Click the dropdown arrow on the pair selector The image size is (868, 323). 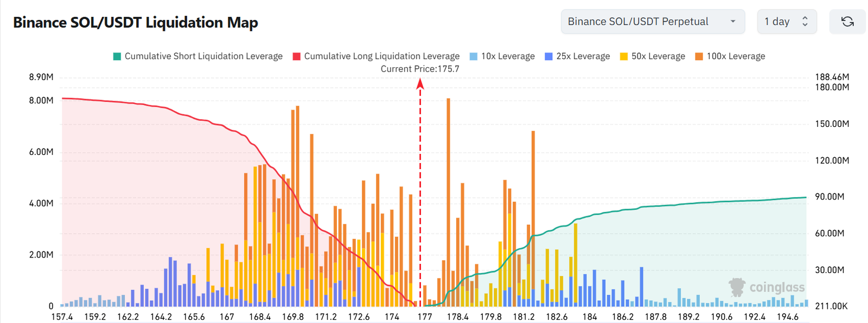pos(733,22)
